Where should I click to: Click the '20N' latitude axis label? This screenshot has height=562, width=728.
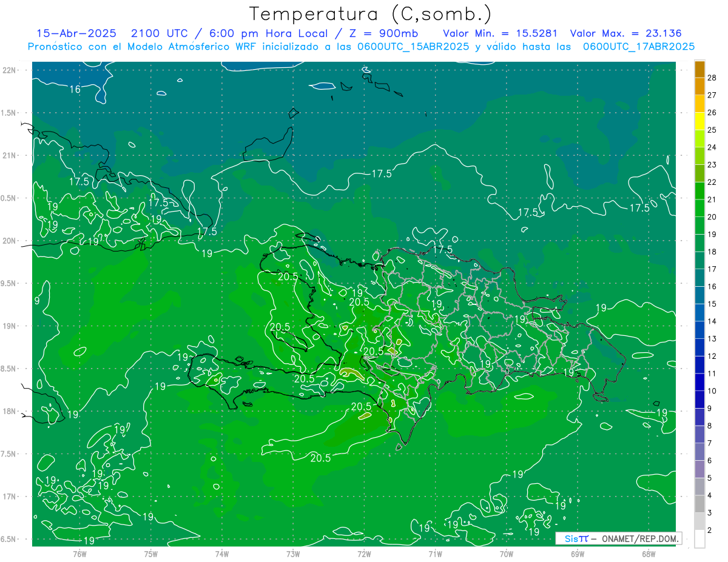click(10, 241)
